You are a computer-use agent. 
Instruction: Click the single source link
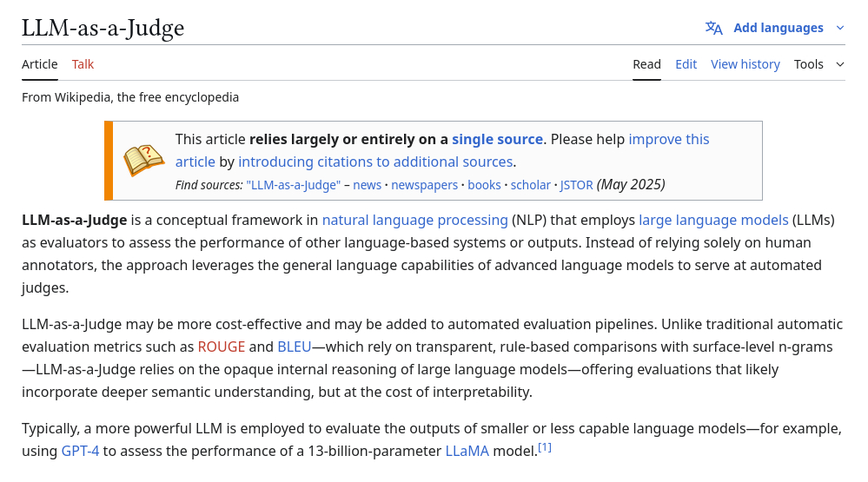click(x=497, y=139)
